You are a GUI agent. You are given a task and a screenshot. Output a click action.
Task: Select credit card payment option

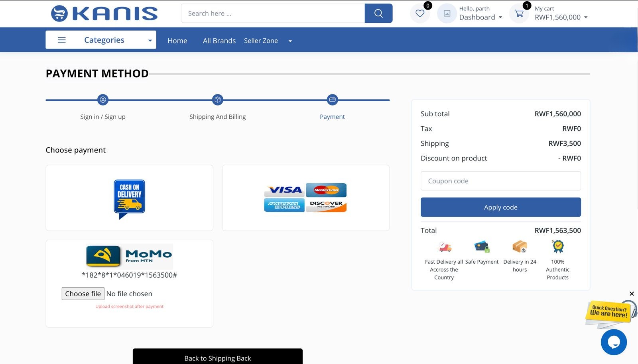click(305, 198)
